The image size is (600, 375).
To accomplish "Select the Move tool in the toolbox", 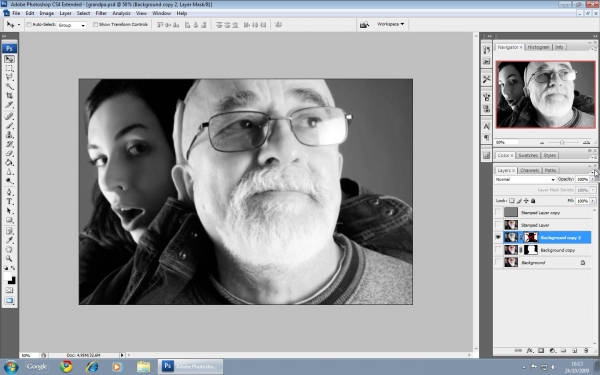I will 9,59.
